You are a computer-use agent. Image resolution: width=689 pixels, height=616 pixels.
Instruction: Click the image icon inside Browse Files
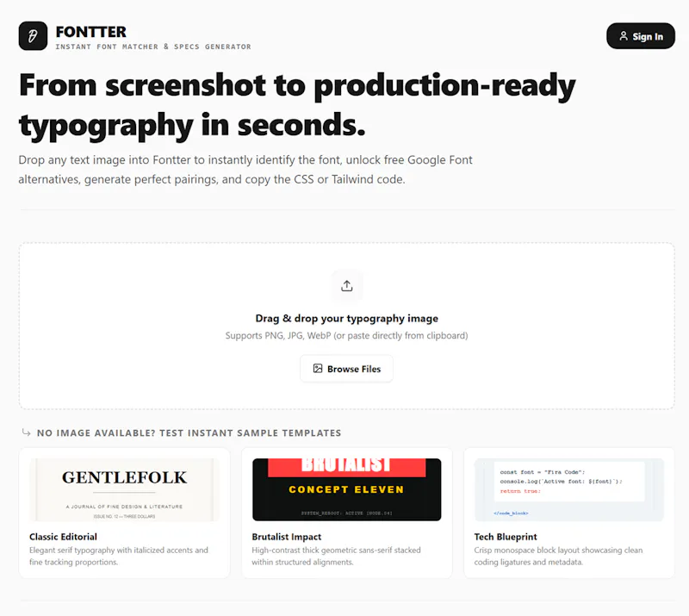[318, 369]
